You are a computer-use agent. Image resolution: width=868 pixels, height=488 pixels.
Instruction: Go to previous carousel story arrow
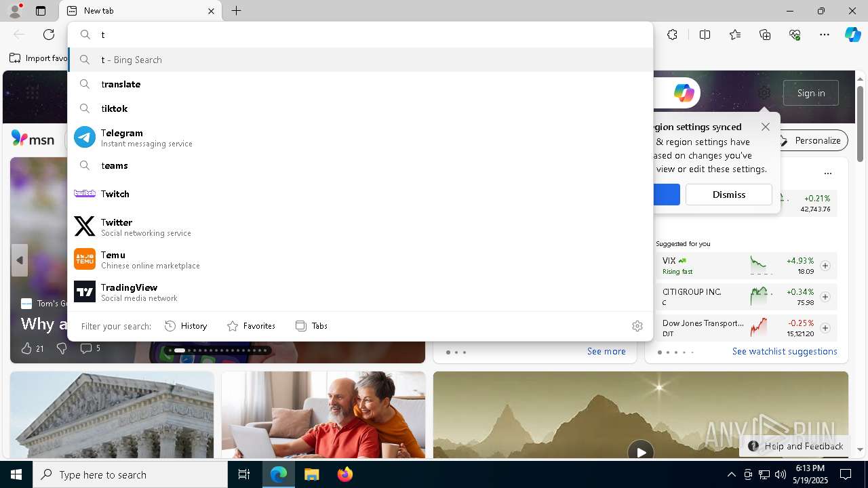[x=19, y=260]
